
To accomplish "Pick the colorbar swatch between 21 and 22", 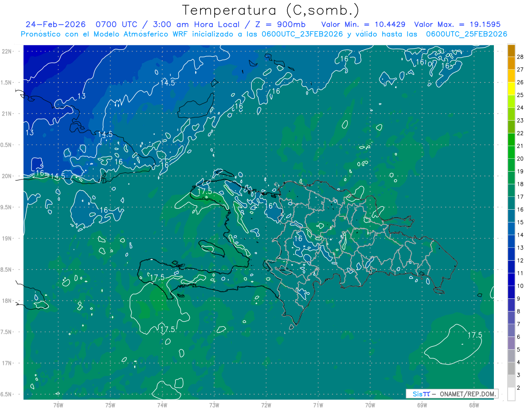I will click(511, 140).
